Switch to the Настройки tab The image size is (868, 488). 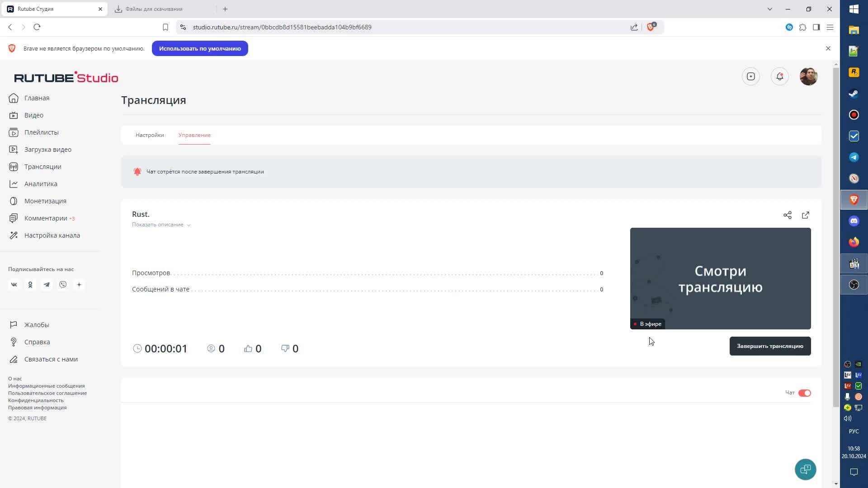click(x=150, y=135)
